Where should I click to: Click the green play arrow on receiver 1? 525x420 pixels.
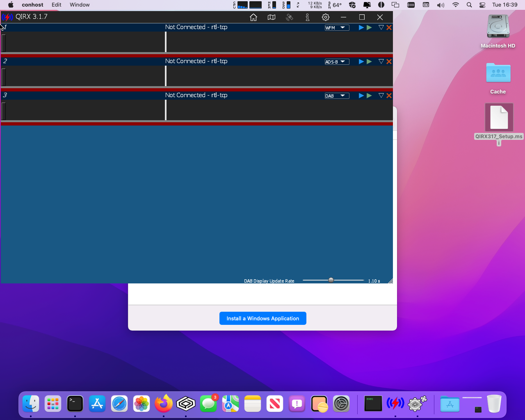pyautogui.click(x=369, y=27)
